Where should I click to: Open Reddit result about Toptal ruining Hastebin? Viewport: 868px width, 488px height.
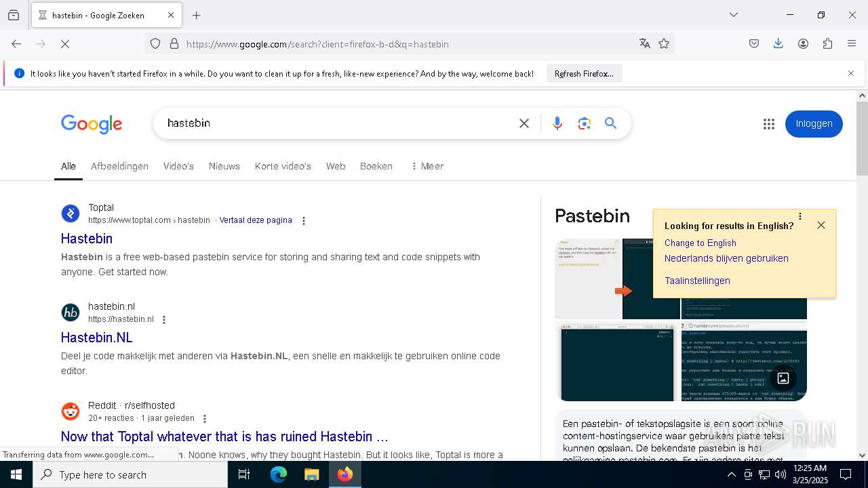(224, 436)
